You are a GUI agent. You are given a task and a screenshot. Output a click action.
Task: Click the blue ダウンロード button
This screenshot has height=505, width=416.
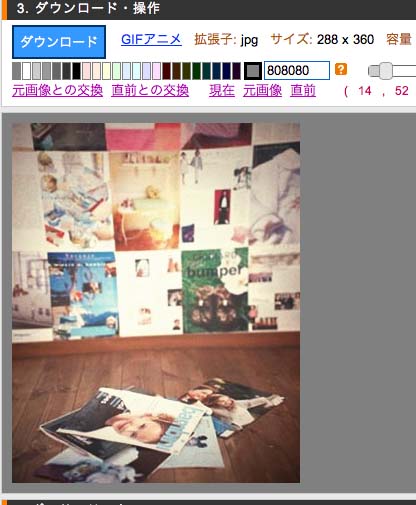59,42
